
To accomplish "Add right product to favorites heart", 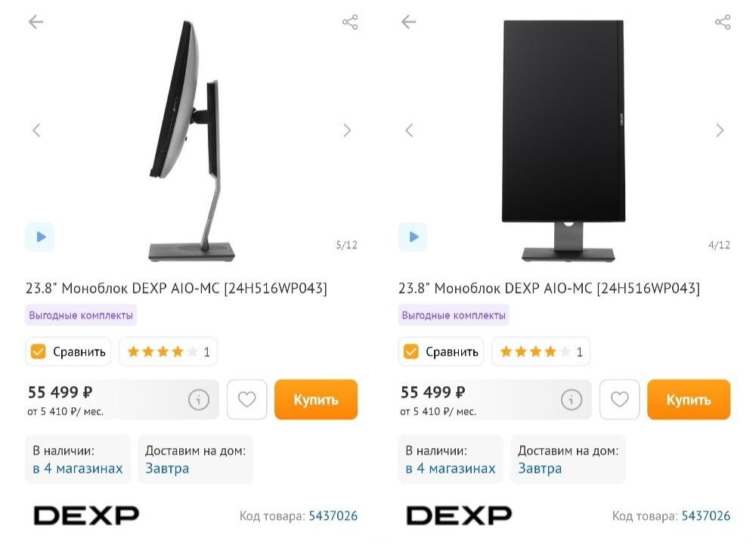I will 620,400.
